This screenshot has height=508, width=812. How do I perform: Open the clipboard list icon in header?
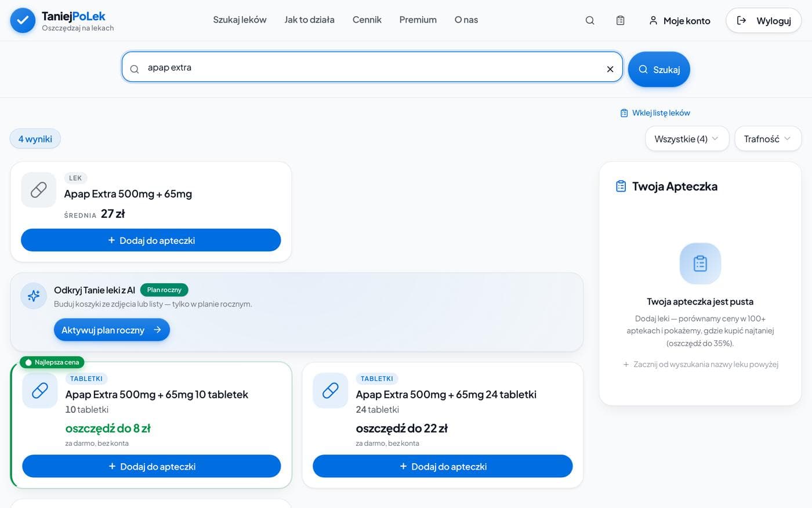[620, 20]
